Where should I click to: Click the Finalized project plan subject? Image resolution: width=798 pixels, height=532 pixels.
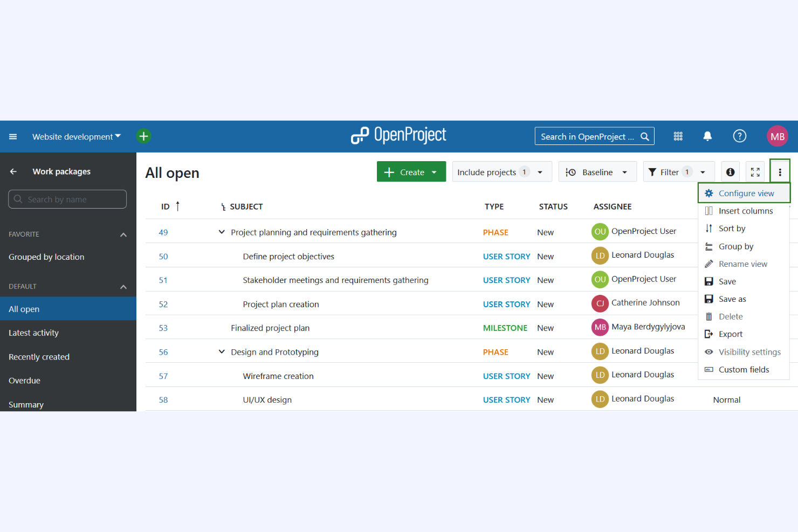tap(270, 328)
